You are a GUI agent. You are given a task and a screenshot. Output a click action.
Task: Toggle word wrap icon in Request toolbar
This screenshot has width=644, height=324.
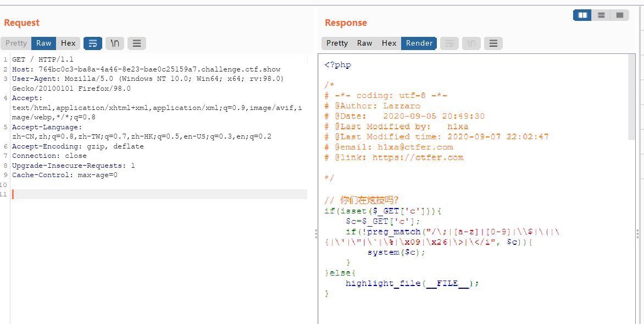pyautogui.click(x=93, y=43)
